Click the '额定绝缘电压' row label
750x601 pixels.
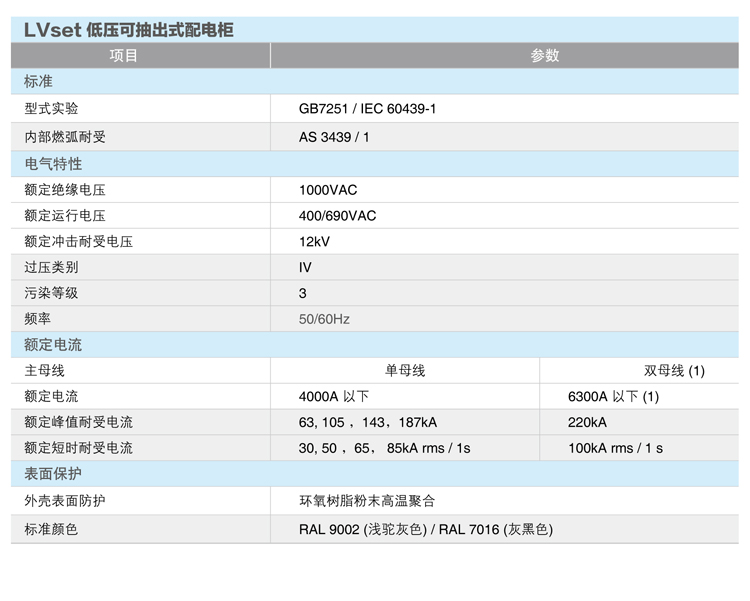pyautogui.click(x=65, y=190)
